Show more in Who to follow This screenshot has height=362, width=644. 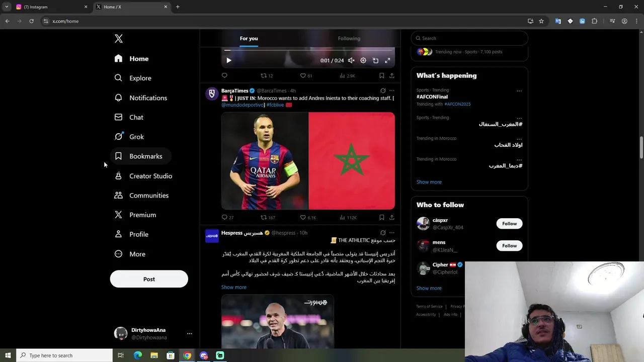point(429,288)
